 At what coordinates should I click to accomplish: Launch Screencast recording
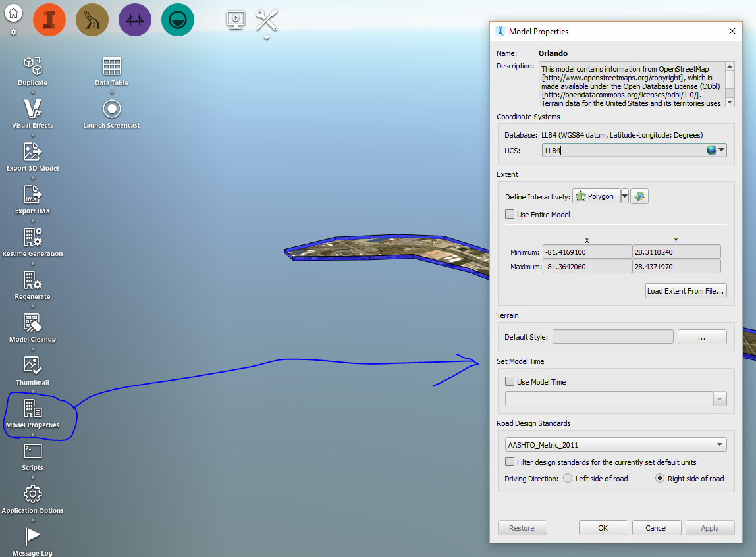point(111,114)
